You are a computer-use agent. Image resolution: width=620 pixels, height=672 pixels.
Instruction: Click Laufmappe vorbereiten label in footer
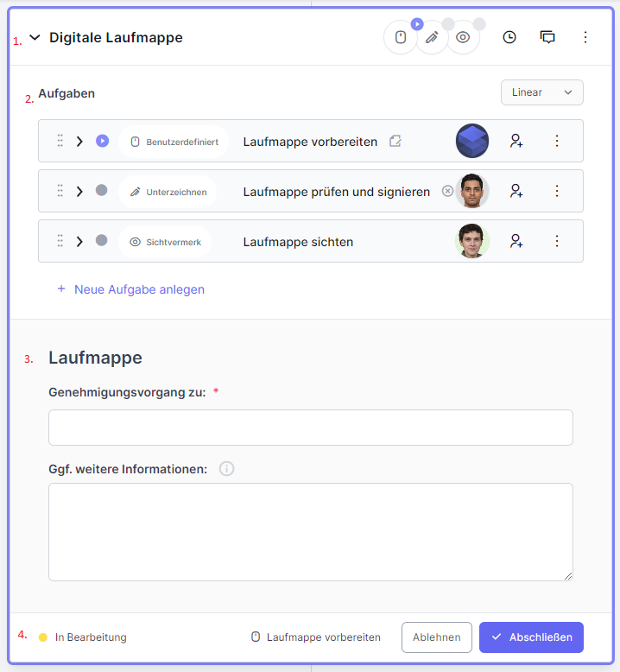[324, 637]
